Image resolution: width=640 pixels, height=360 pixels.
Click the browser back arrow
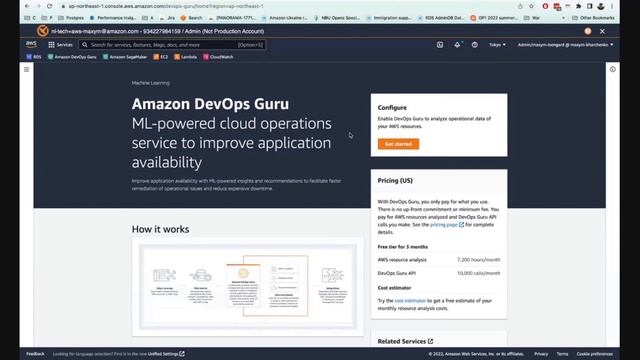pos(27,6)
